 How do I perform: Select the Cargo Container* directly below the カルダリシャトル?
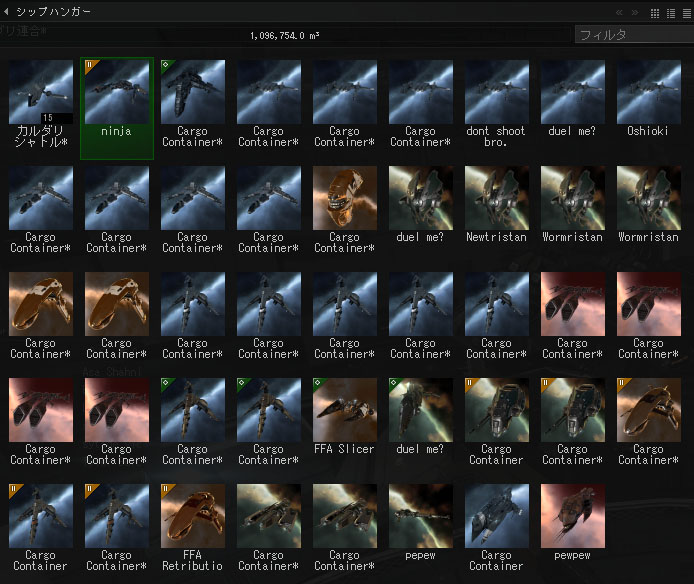[41, 210]
